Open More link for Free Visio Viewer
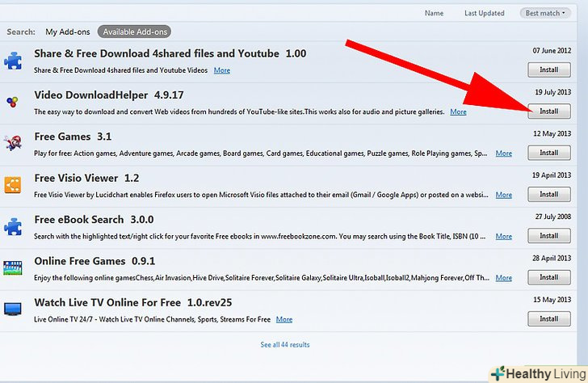The width and height of the screenshot is (588, 383). pos(504,195)
